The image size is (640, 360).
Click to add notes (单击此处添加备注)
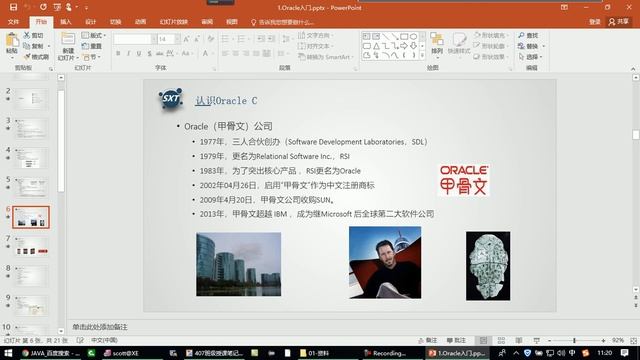point(100,327)
